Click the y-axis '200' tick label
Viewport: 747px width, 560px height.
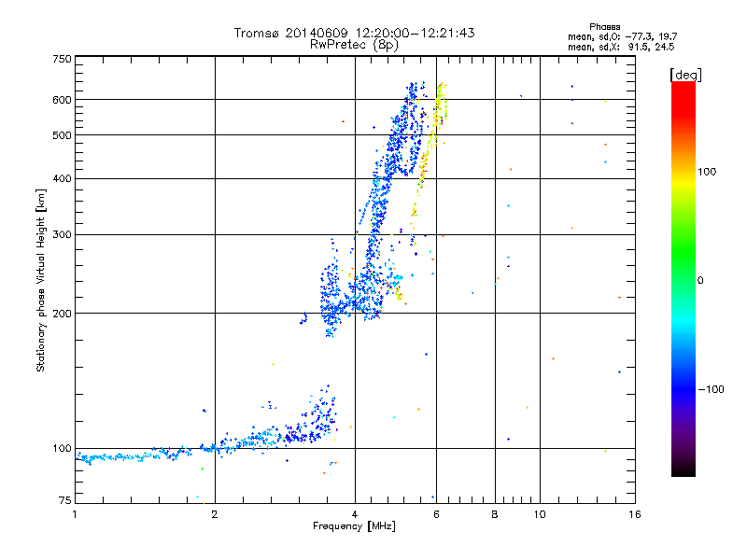click(62, 314)
